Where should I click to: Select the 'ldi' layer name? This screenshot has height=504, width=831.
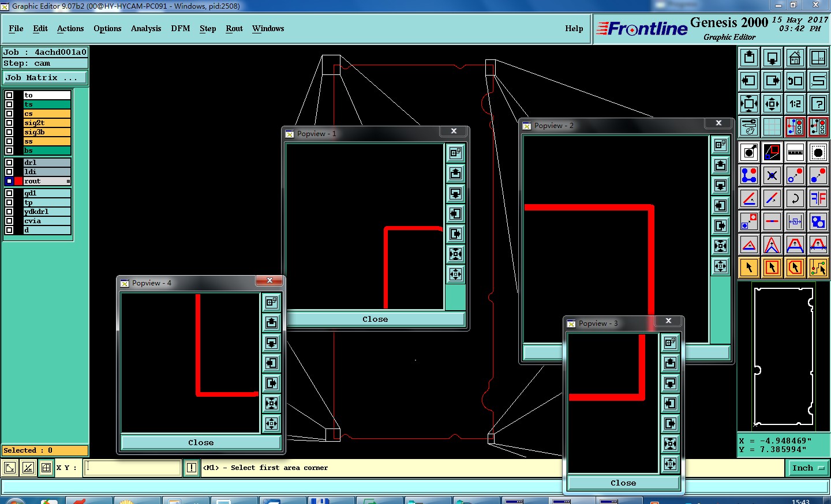(x=47, y=172)
